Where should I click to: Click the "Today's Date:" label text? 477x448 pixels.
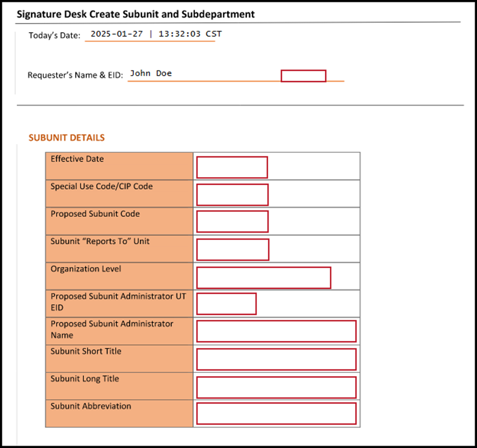55,36
